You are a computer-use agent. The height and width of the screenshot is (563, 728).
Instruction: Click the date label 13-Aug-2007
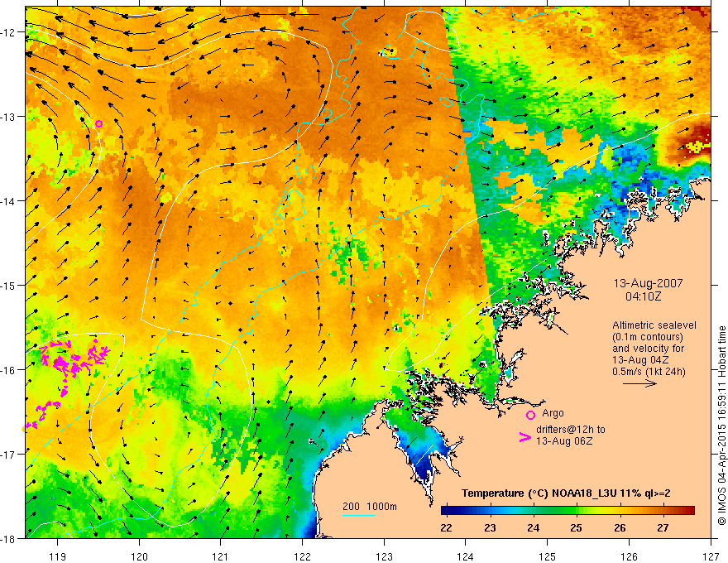click(x=648, y=283)
